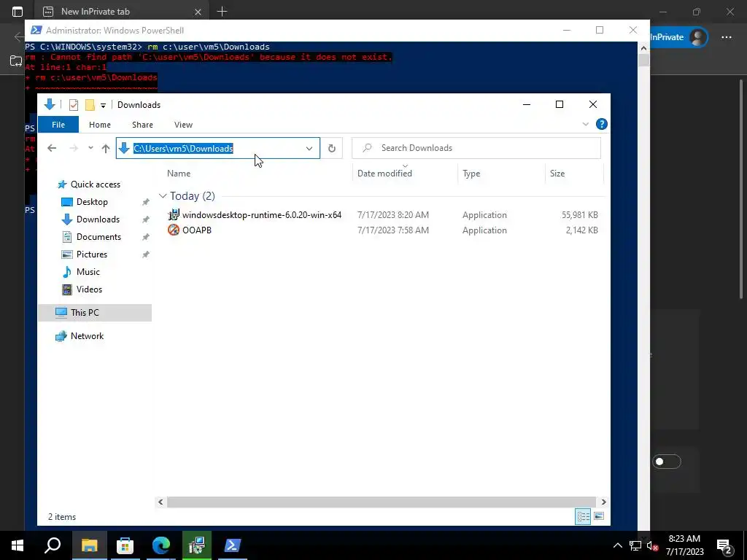Select Quick access in navigation pane

[x=96, y=184]
